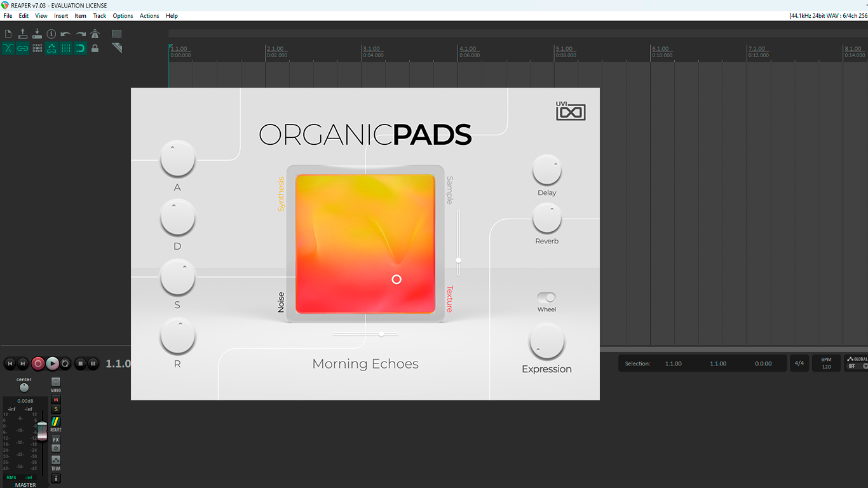Click the master volume fader
The width and height of the screenshot is (868, 488).
coord(42,431)
